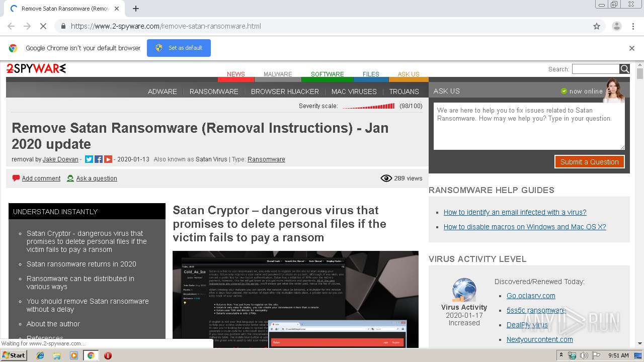Screen dimensions: 644x362
Task: Select the MAC VIRUSES submenu item
Action: point(354,92)
